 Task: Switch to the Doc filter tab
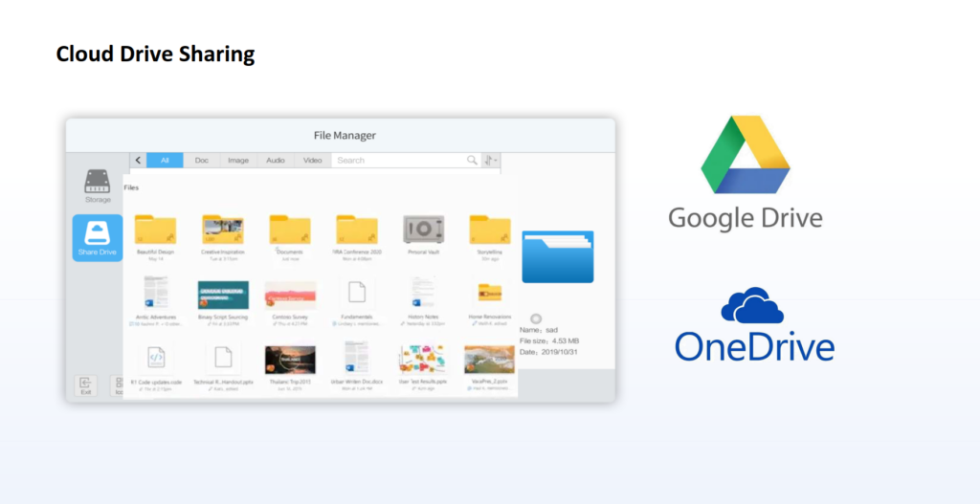[x=202, y=161]
